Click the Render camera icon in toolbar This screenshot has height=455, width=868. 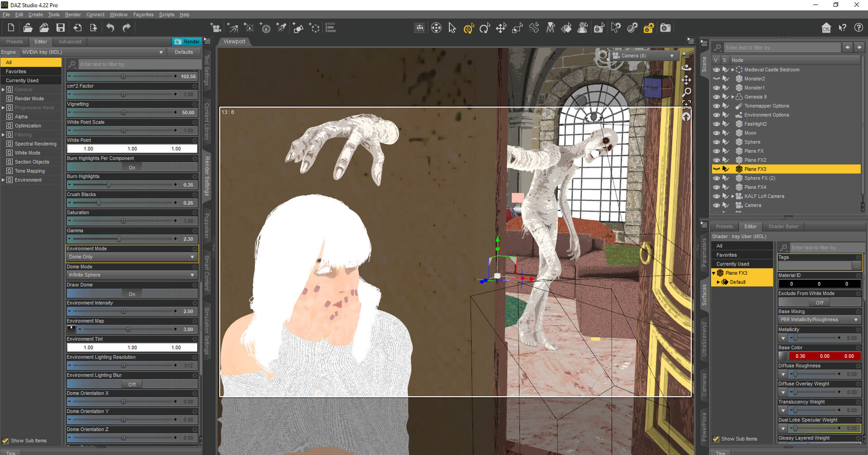(x=665, y=28)
